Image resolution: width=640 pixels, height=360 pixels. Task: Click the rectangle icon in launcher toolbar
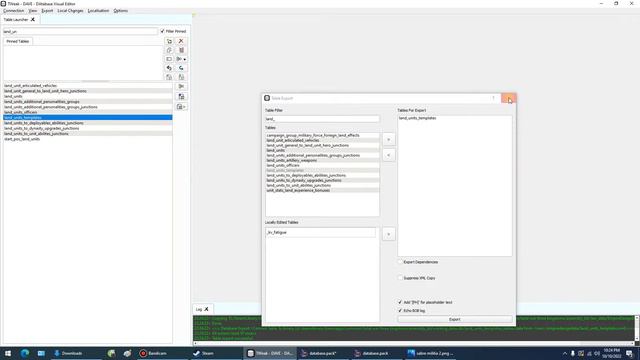tap(169, 59)
